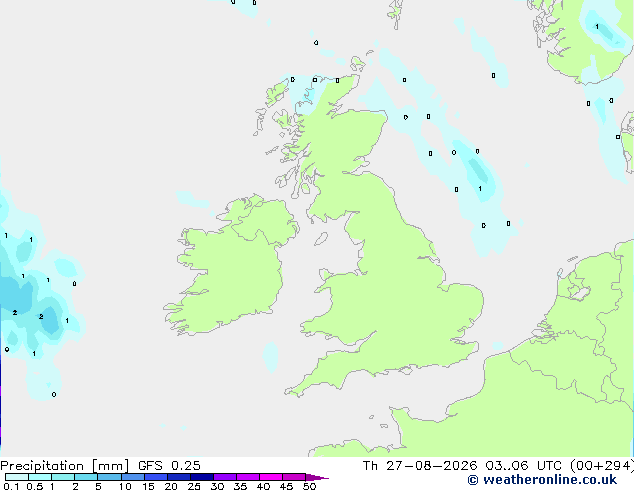Click the 'Th 27-08-2026' forecast date
634x490 pixels.
pos(420,466)
